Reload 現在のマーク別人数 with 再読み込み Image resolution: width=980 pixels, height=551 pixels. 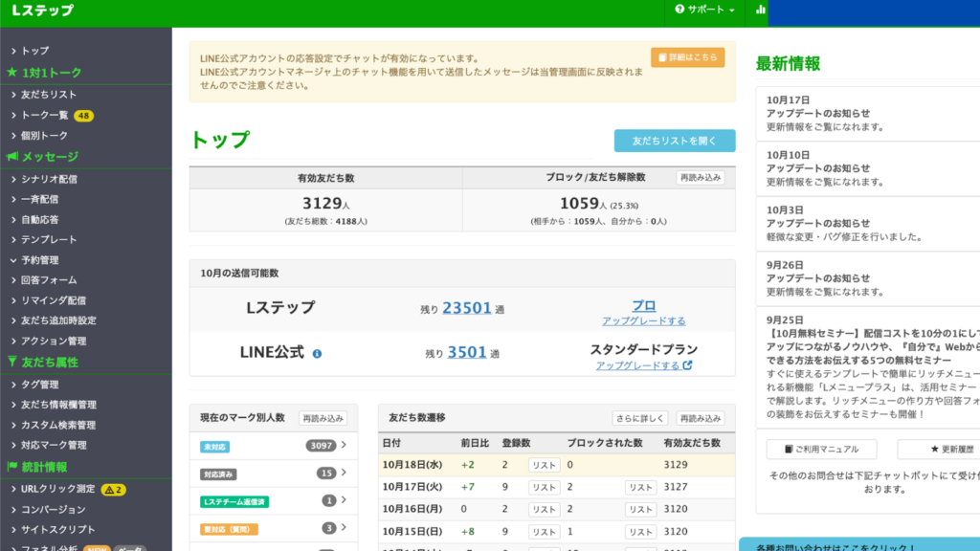(323, 419)
